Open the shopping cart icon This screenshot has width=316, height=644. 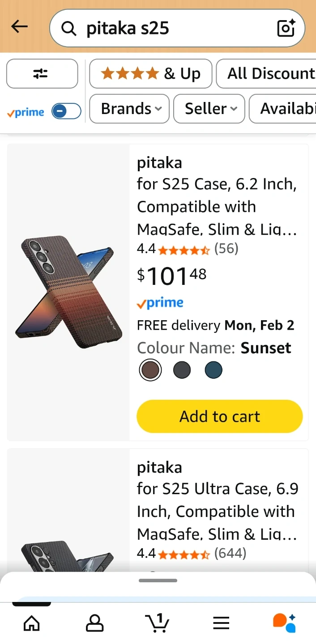157,623
